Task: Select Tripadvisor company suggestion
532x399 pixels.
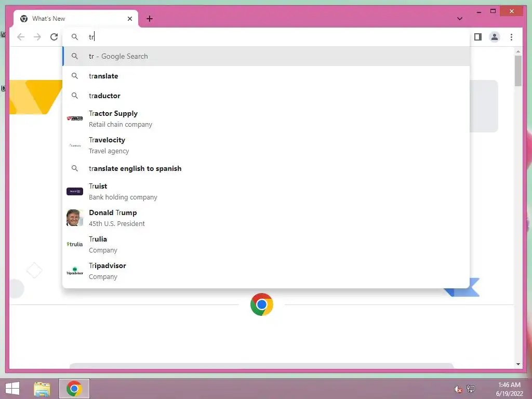Action: 267,271
